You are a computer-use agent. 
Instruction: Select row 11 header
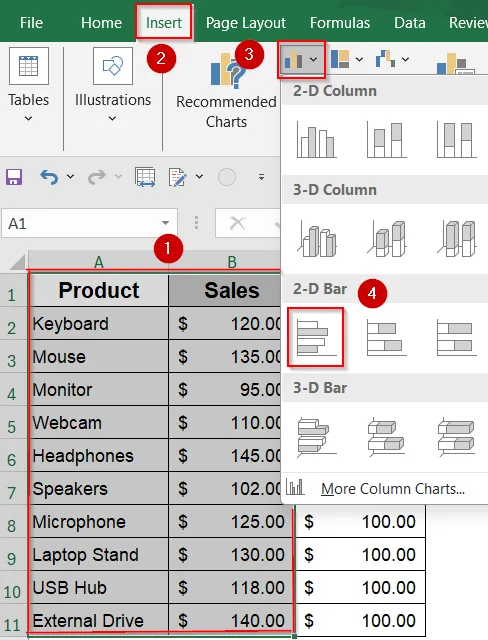coord(12,621)
